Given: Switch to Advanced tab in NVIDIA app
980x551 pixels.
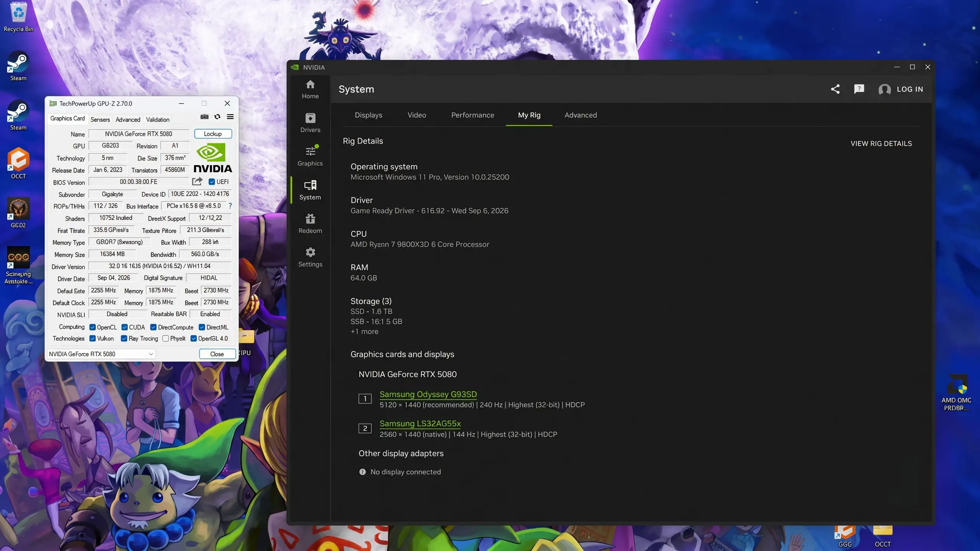Looking at the screenshot, I should pyautogui.click(x=580, y=115).
